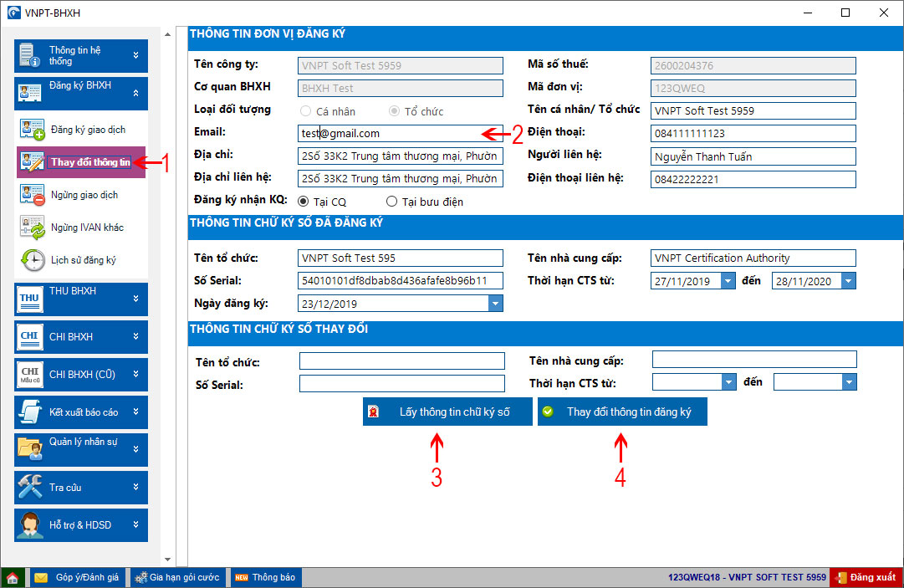
Task: Click the Home icon in the status bar
Action: pos(12,577)
